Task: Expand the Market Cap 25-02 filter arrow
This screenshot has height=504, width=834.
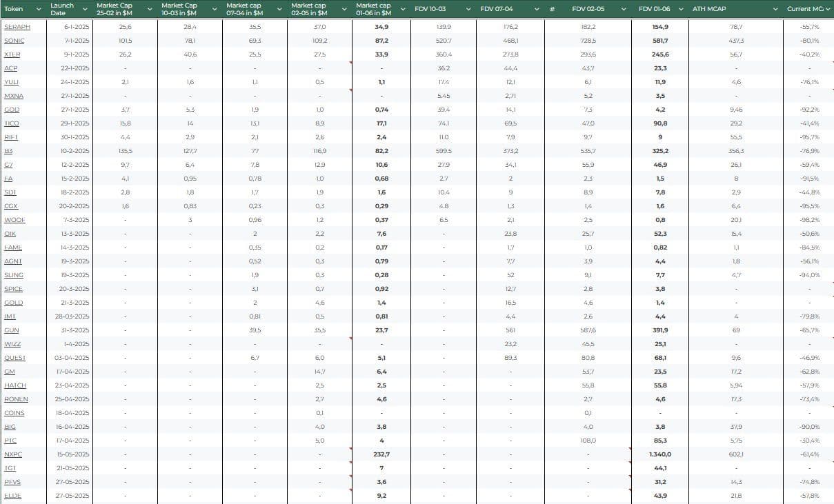Action: pos(150,9)
